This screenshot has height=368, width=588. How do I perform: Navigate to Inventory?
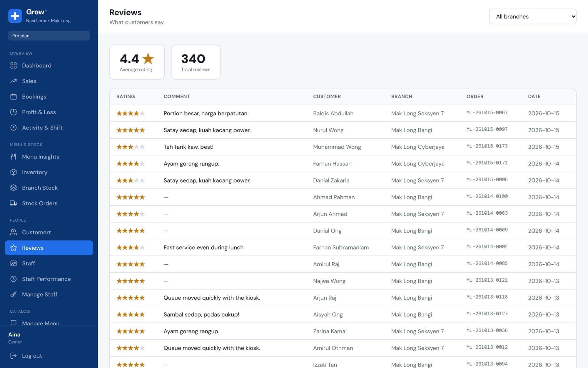point(49,172)
